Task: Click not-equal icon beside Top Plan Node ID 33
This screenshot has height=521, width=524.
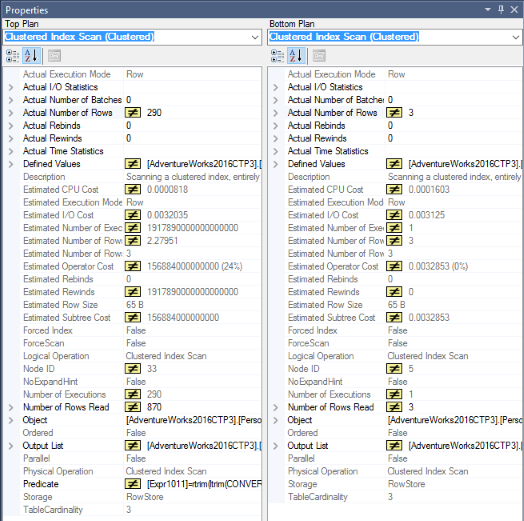Action: 133,369
